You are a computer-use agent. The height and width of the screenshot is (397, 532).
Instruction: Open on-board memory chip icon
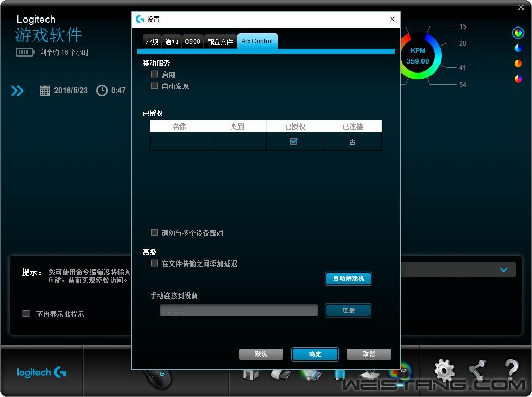(x=282, y=375)
